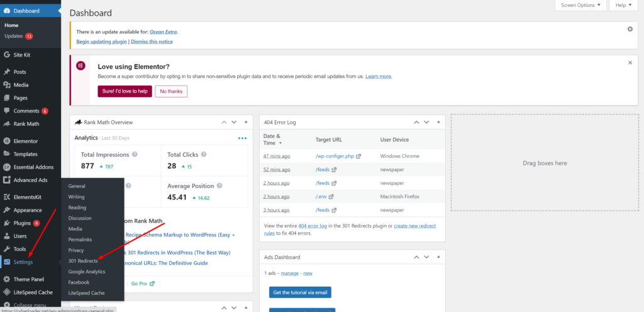Click the Posts pushpin icon
The image size is (644, 312).
pyautogui.click(x=6, y=72)
